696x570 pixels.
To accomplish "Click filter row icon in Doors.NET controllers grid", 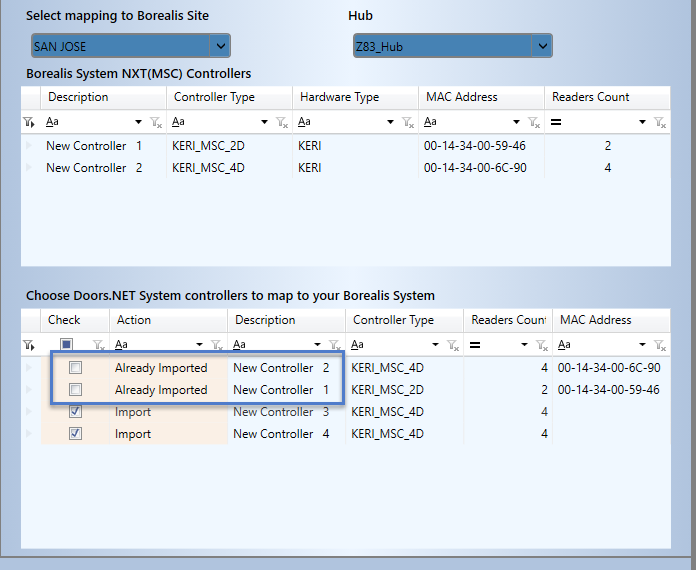I will click(29, 344).
